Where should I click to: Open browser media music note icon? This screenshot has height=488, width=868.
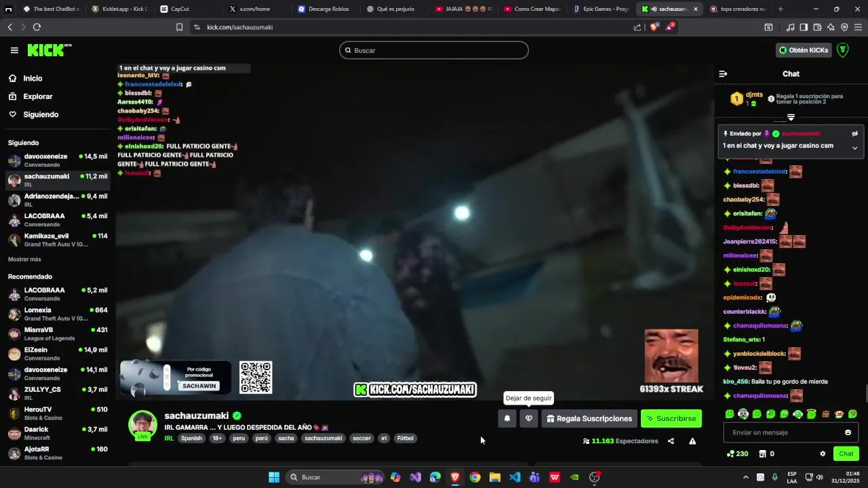coord(790,27)
